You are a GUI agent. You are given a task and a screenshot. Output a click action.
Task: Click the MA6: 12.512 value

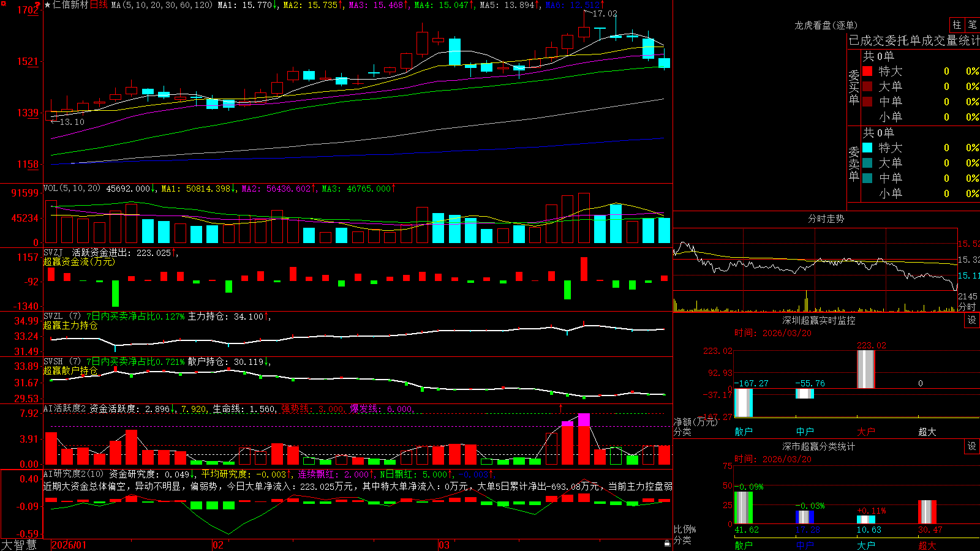pos(574,5)
